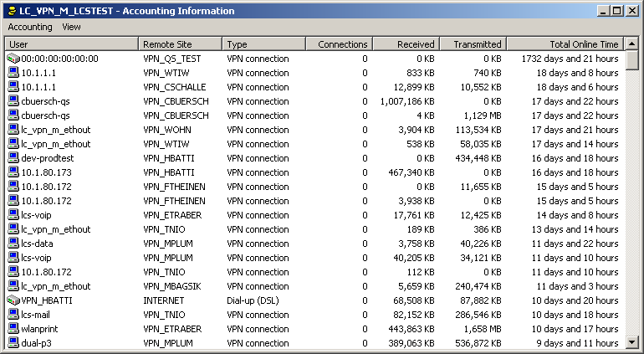The image size is (644, 354).
Task: Click the icon beside 10.1.80.173
Action: 13,172
